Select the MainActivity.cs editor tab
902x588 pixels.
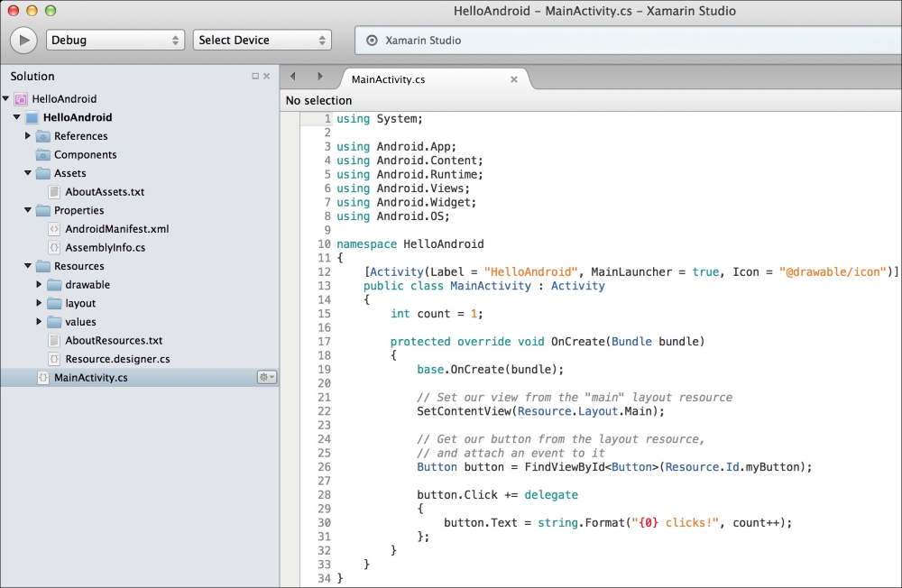coord(388,79)
